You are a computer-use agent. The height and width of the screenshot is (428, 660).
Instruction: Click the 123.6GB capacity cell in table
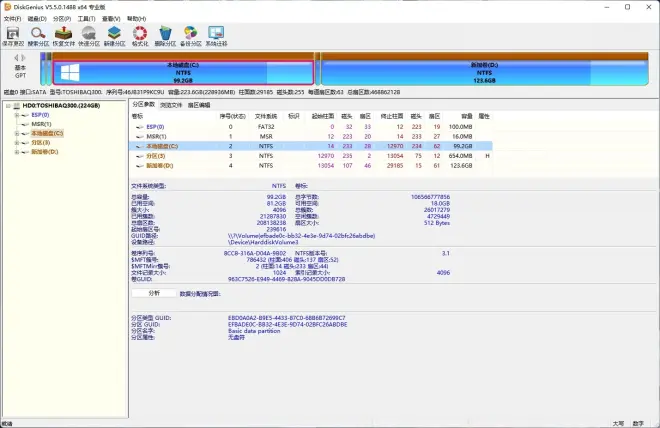(461, 166)
